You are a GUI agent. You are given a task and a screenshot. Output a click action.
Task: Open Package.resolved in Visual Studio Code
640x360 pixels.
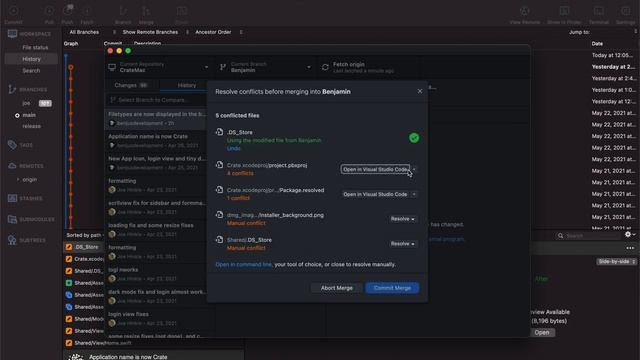click(375, 194)
